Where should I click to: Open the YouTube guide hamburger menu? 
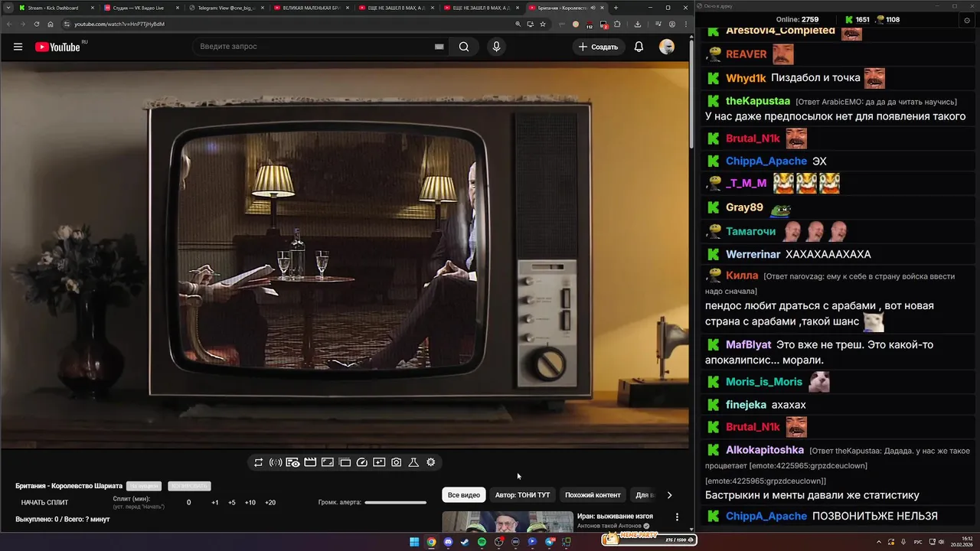(x=18, y=47)
